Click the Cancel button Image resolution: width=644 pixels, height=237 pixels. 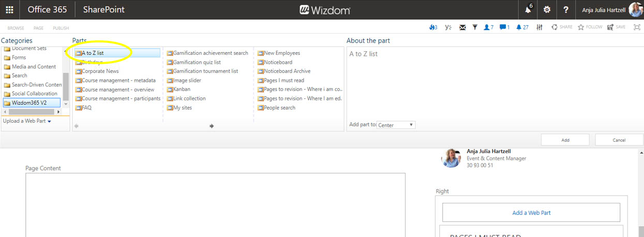click(x=619, y=140)
